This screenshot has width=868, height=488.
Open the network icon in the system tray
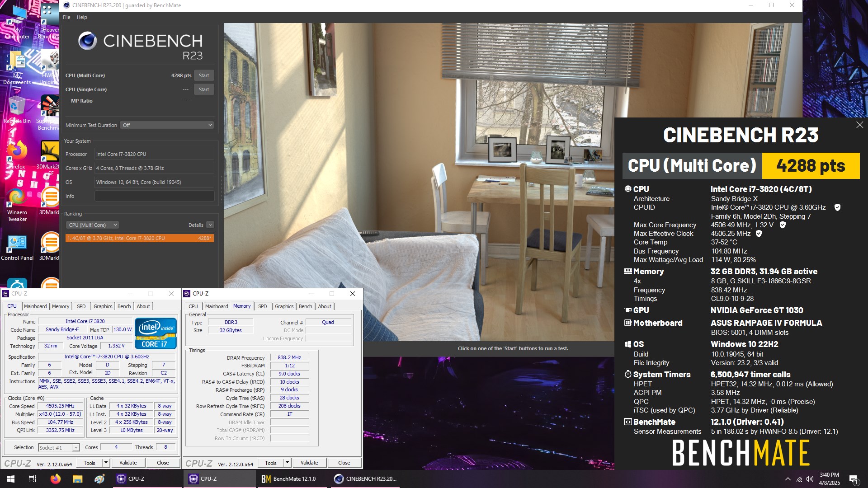799,479
